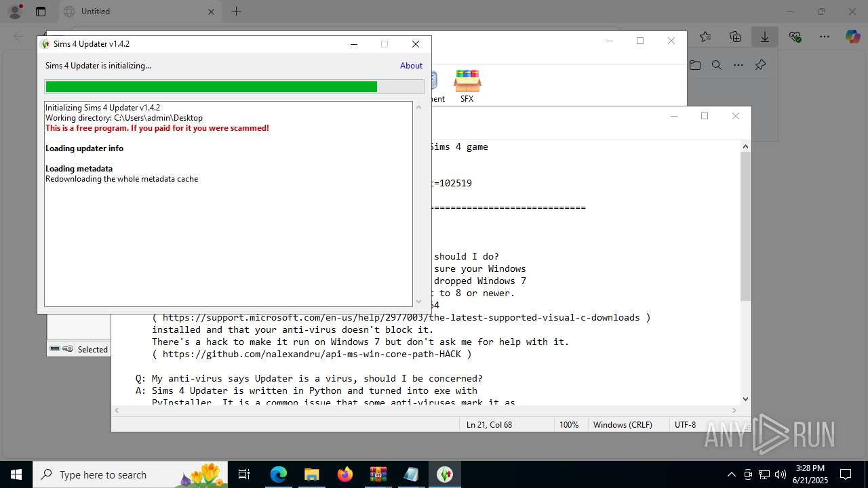Click 'Windows (CRLF)' line ending indicator
The width and height of the screenshot is (868, 488).
[623, 425]
